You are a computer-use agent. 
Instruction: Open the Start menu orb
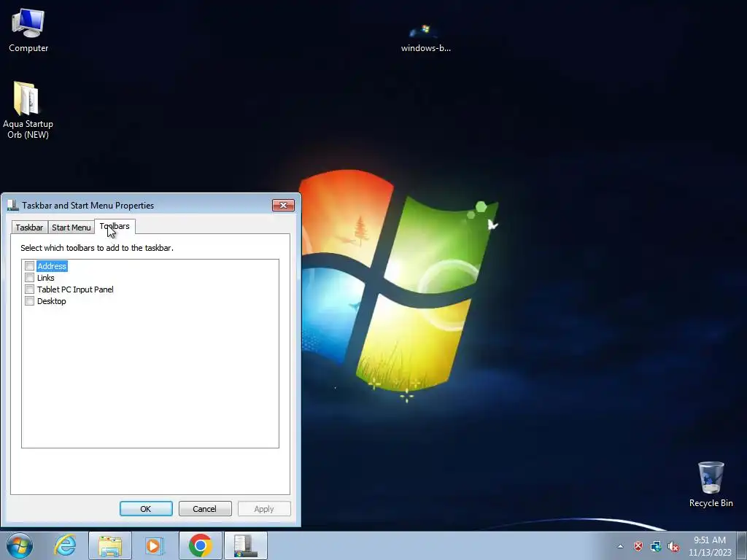tap(20, 545)
